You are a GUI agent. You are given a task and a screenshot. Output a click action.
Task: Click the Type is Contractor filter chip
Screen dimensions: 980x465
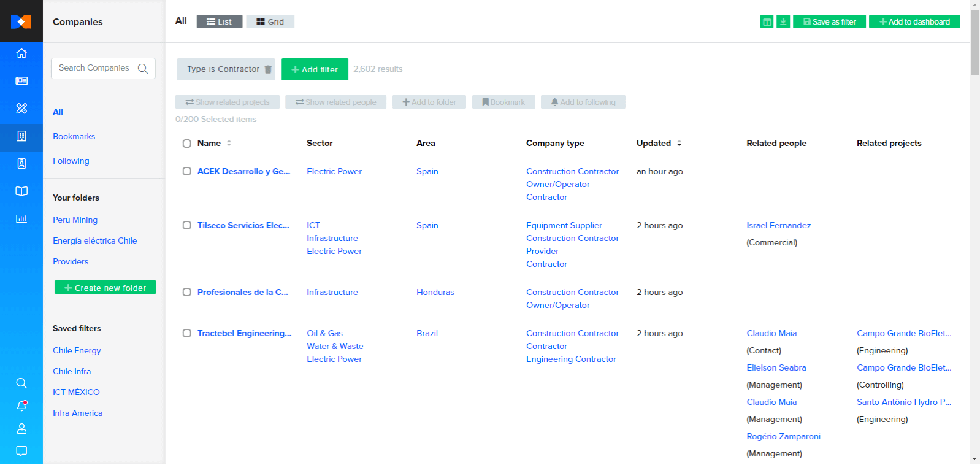[226, 69]
